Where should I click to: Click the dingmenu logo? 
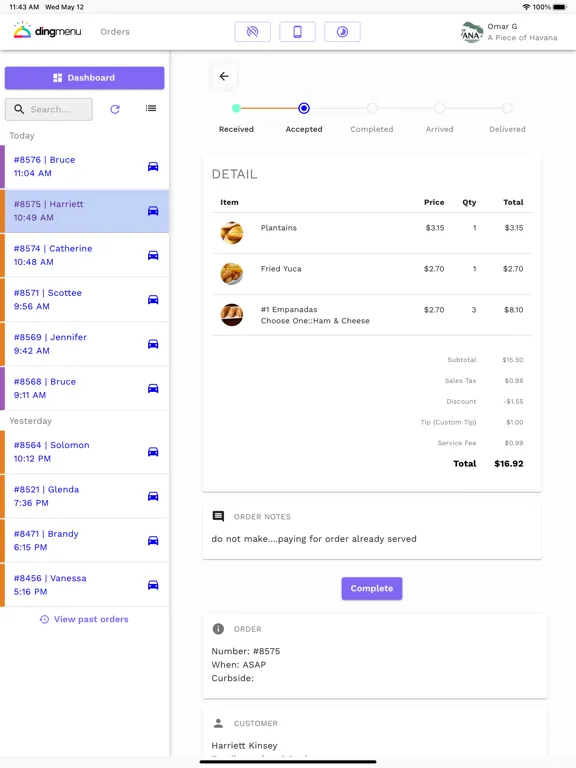pyautogui.click(x=47, y=31)
